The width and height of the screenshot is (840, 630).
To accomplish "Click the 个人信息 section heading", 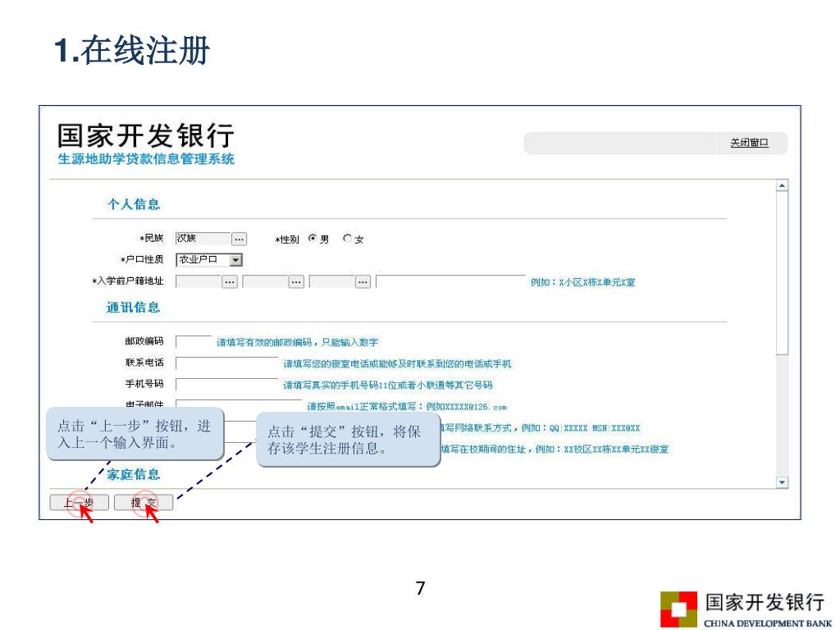I will [134, 204].
